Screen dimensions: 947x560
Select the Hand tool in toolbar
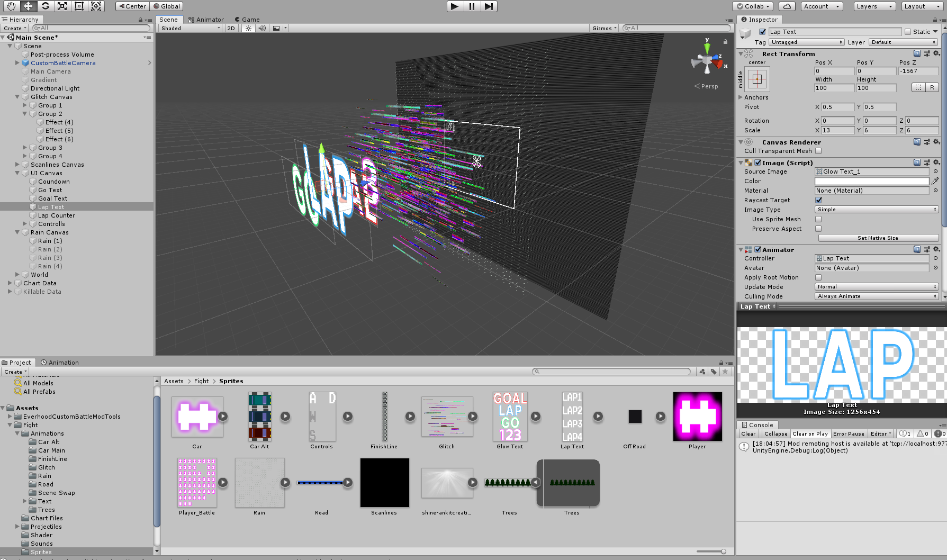11,6
